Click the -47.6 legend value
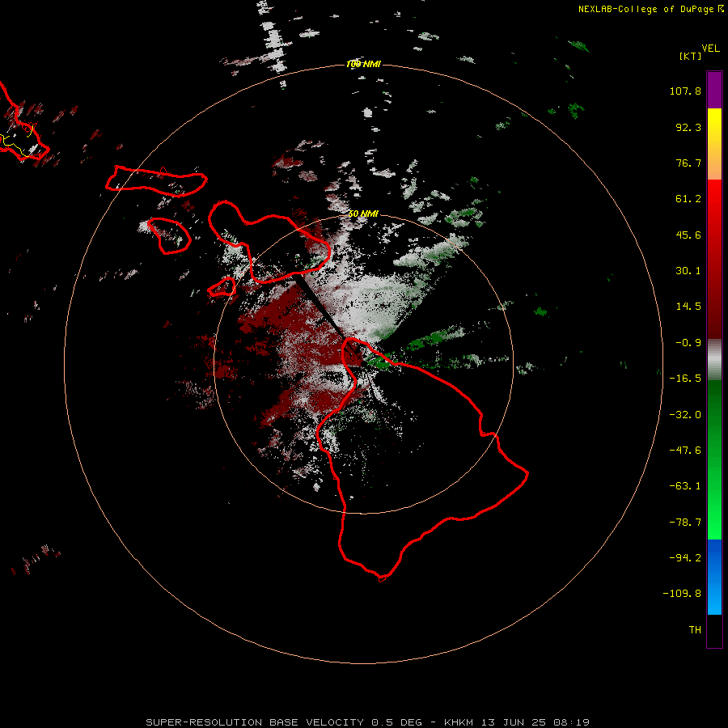The image size is (728, 728). point(685,451)
